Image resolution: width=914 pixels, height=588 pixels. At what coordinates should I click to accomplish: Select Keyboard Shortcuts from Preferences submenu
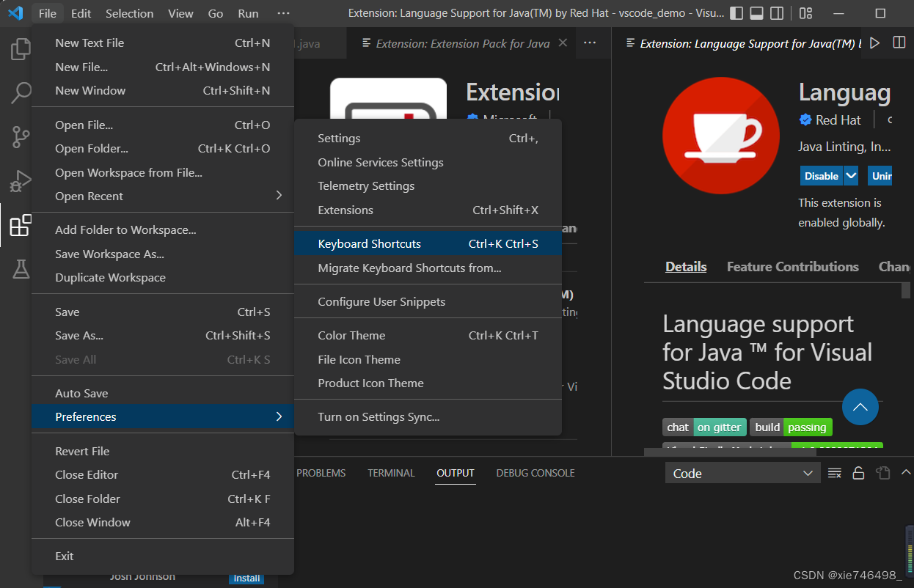click(x=428, y=243)
